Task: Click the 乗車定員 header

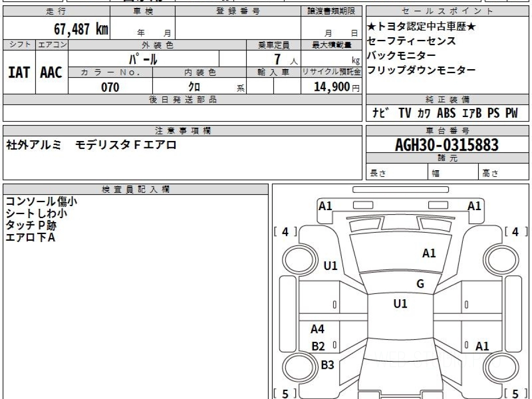Action: tap(274, 45)
